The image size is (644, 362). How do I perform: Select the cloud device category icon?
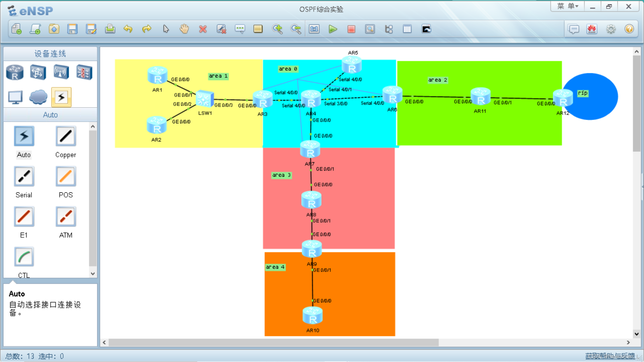(x=38, y=97)
